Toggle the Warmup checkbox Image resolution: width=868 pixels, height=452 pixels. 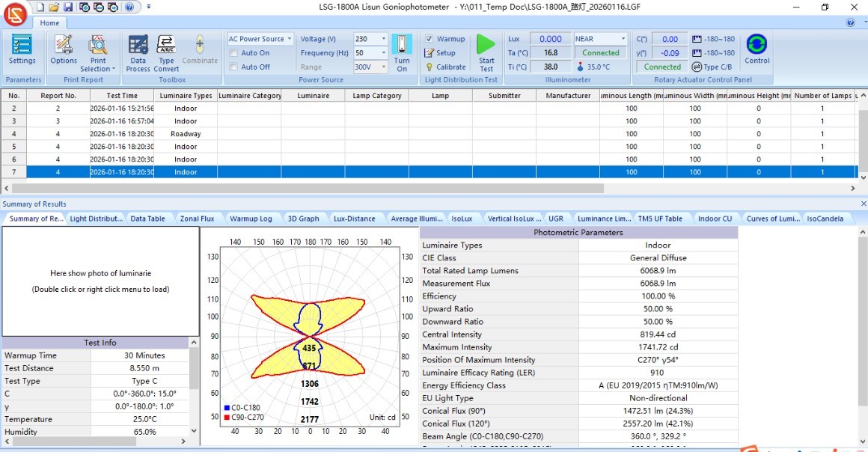pos(429,39)
